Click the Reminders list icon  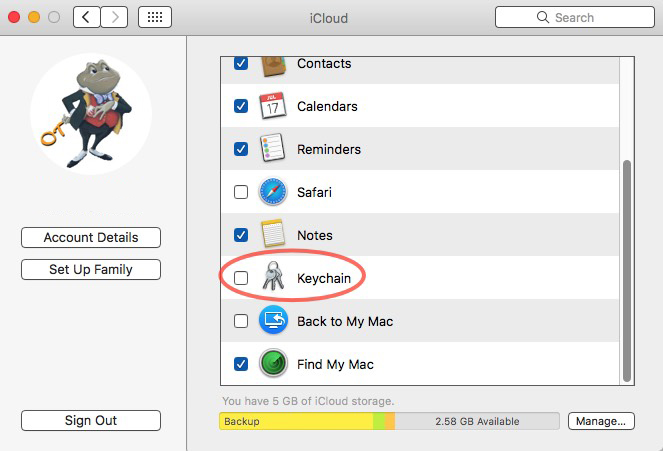pyautogui.click(x=273, y=148)
